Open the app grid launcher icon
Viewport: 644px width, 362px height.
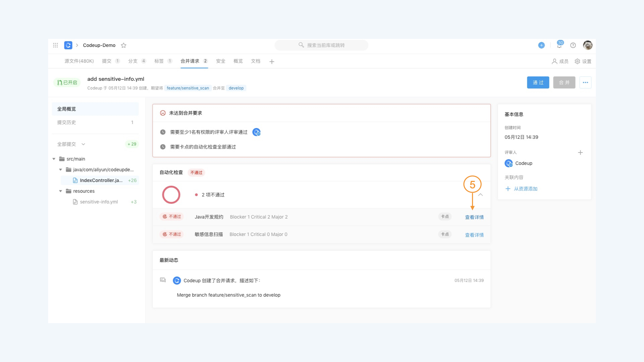pyautogui.click(x=55, y=45)
